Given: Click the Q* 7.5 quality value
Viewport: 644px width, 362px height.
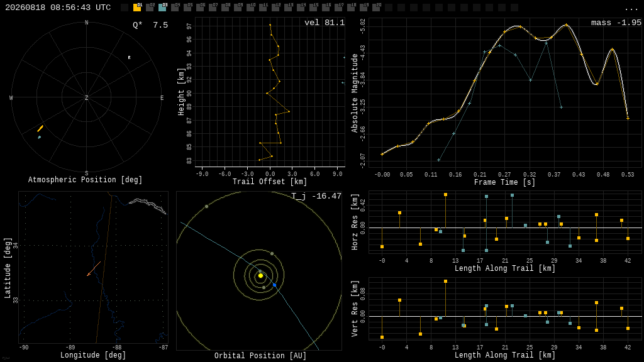Looking at the screenshot, I should point(150,25).
